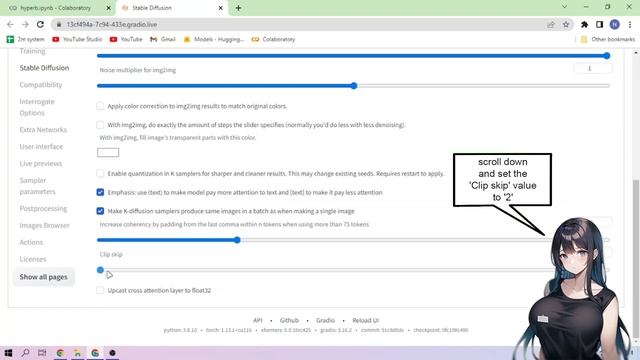Switch to hyperb.ipynb Colaboratory tab

[55, 8]
